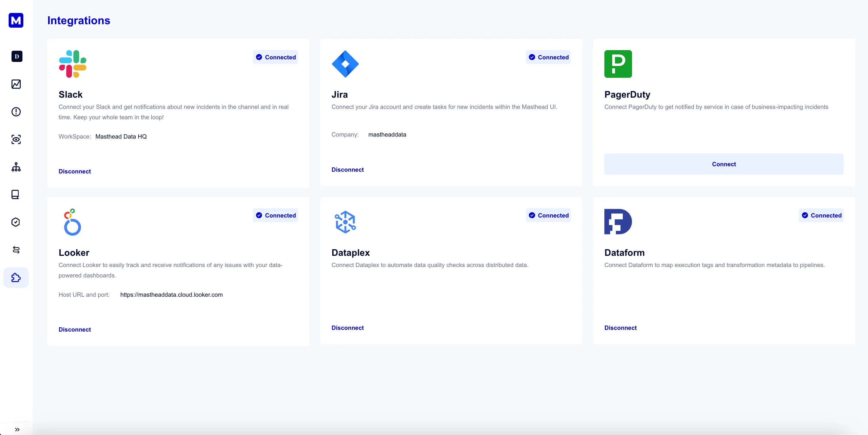Open the D workspace avatar
This screenshot has height=435, width=868.
click(16, 56)
